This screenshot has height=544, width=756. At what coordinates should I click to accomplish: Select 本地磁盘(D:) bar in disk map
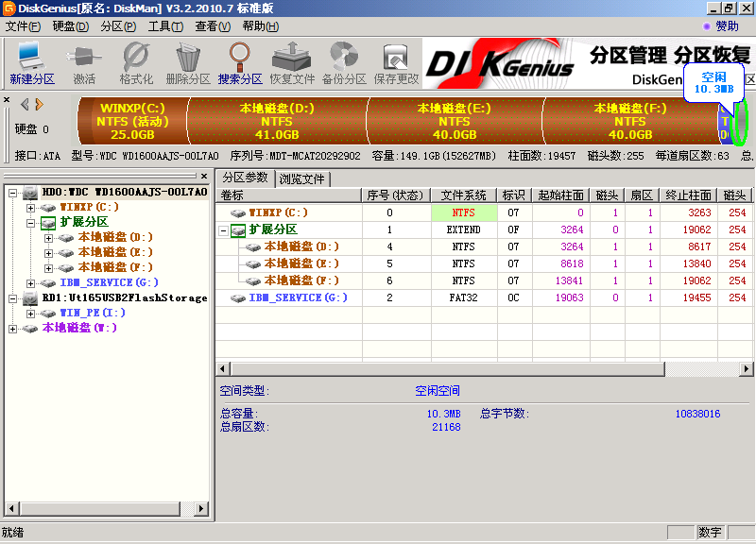pos(277,121)
